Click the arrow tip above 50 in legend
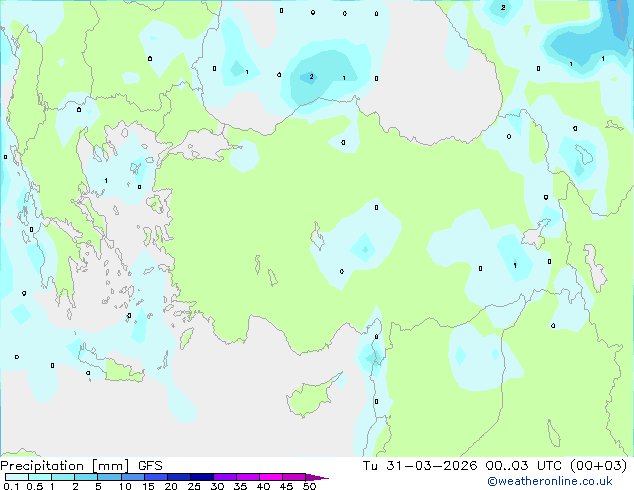Image resolution: width=634 pixels, height=490 pixels. pyautogui.click(x=317, y=477)
